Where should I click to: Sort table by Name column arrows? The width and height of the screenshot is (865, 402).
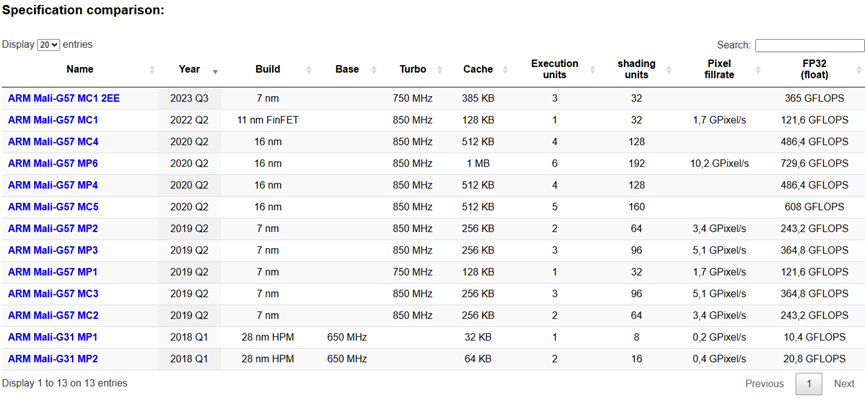click(152, 70)
